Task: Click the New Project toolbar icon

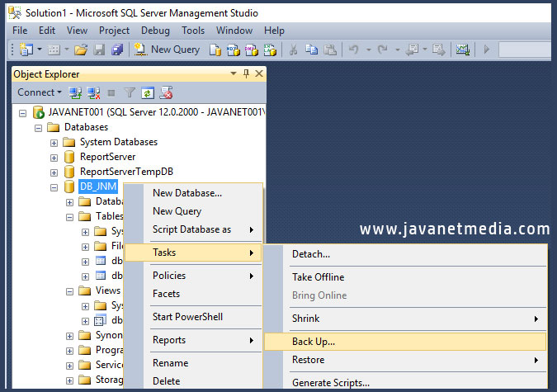Action: tap(26, 50)
